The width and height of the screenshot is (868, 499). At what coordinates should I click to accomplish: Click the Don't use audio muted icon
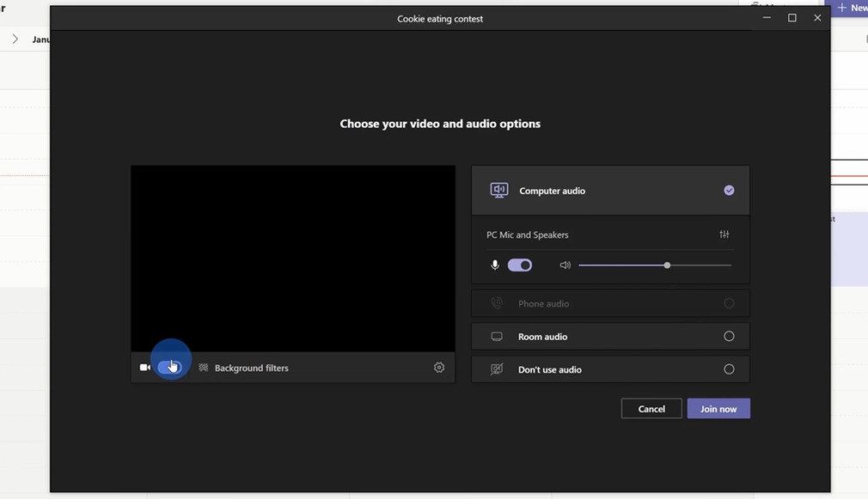pos(496,368)
